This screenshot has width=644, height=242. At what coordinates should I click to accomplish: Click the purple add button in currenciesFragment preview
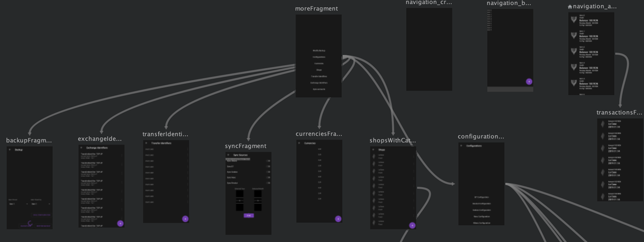338,219
